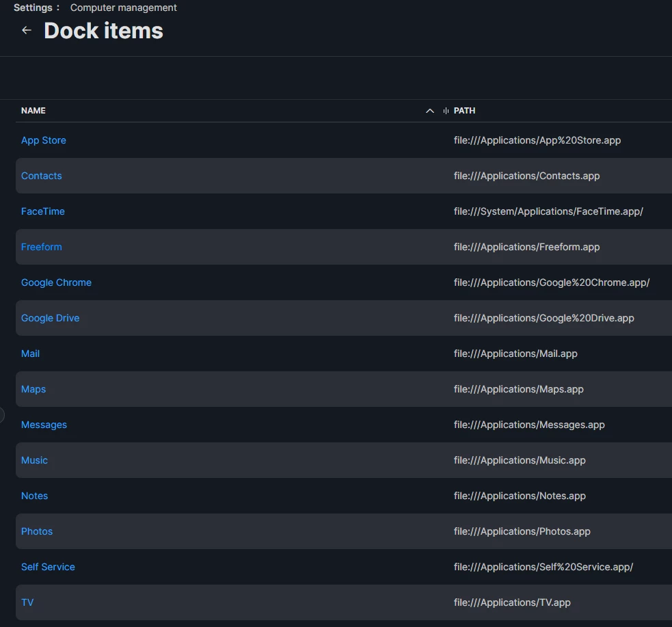Select path file:///Applications/Google%20Drive.app
Image resolution: width=672 pixels, height=627 pixels.
(544, 318)
